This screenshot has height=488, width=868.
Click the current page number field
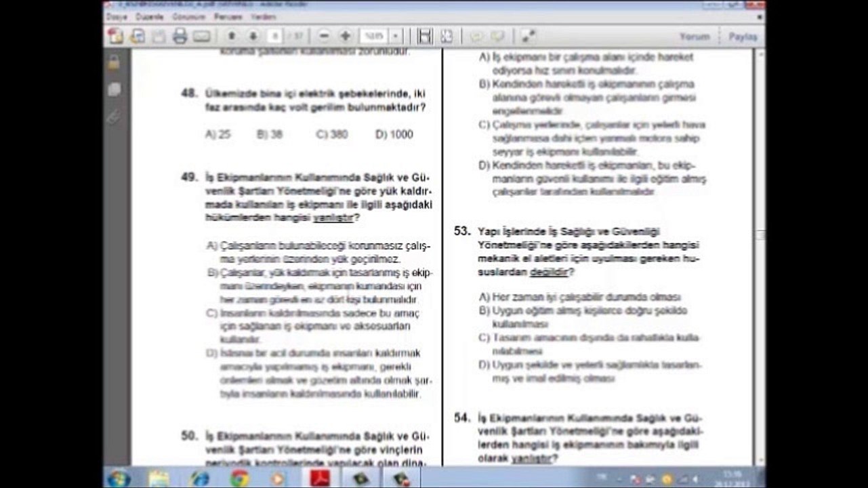(x=275, y=36)
